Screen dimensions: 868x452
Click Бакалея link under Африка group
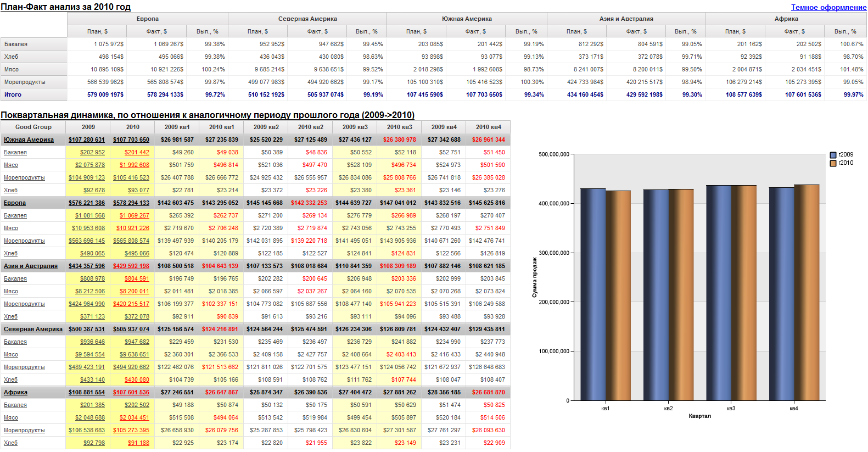pos(15,405)
